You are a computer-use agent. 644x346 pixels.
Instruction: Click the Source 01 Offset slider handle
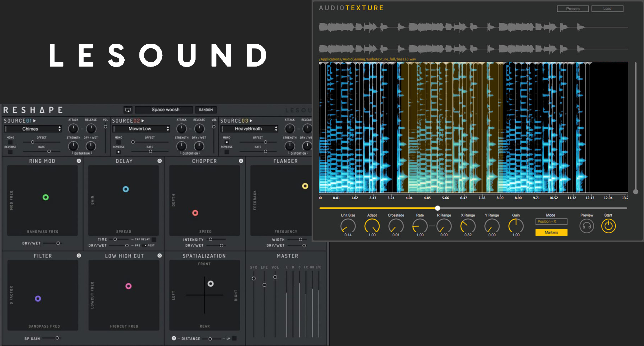click(x=33, y=142)
